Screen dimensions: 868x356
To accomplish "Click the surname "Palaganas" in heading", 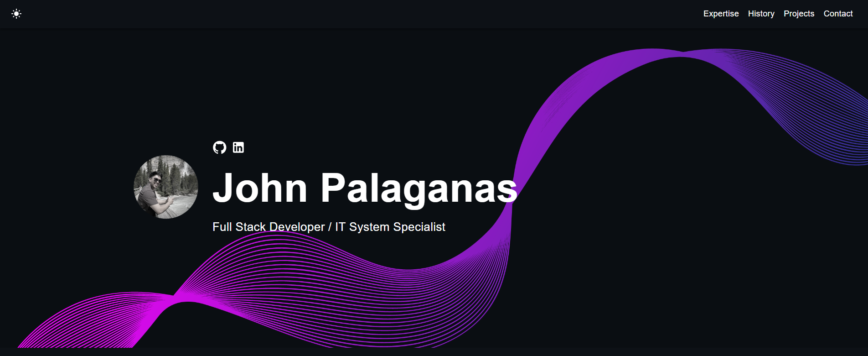I will point(418,188).
